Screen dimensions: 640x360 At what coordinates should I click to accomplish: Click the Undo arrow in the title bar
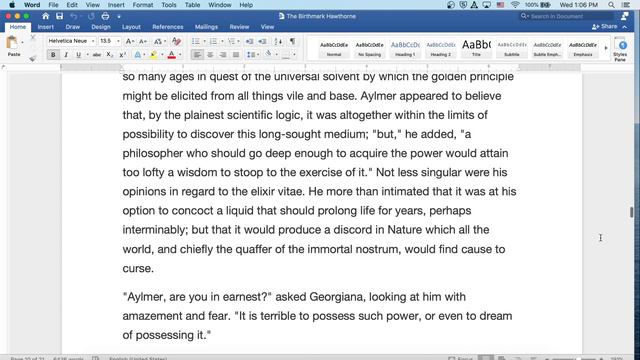pyautogui.click(x=73, y=16)
